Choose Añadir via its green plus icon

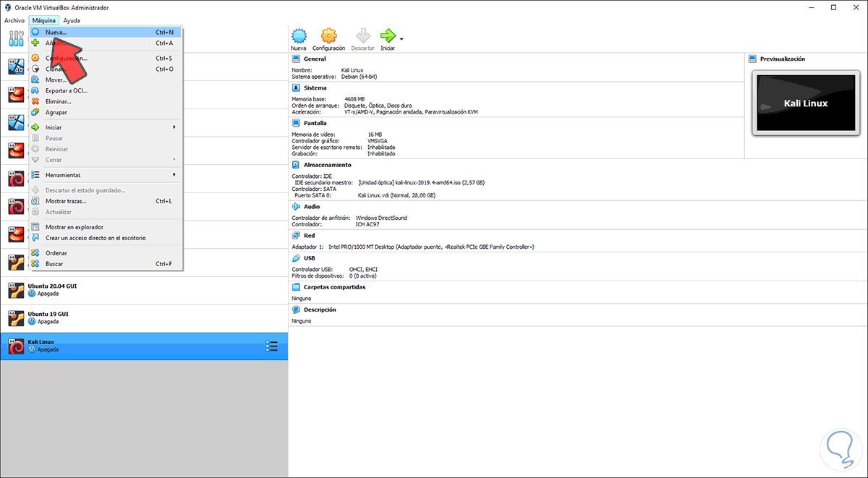pyautogui.click(x=35, y=43)
